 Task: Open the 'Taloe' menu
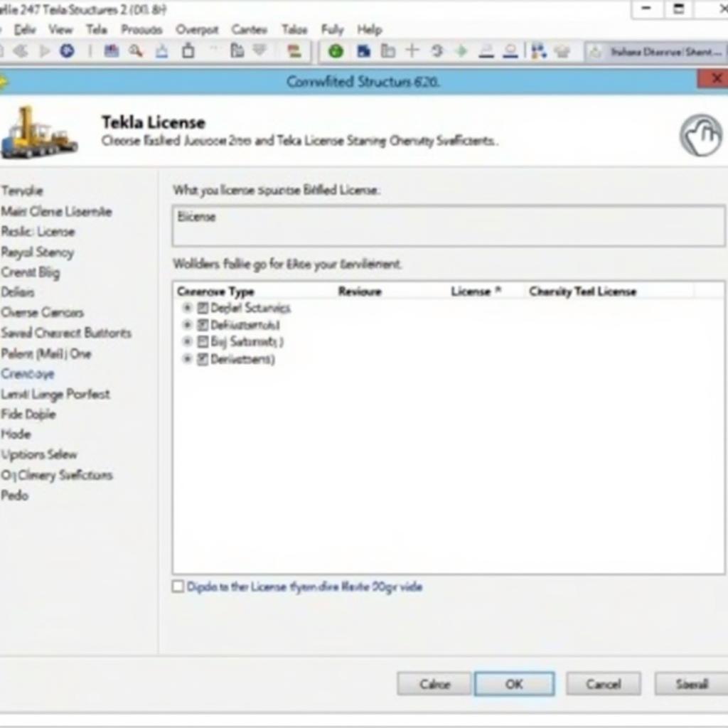294,30
